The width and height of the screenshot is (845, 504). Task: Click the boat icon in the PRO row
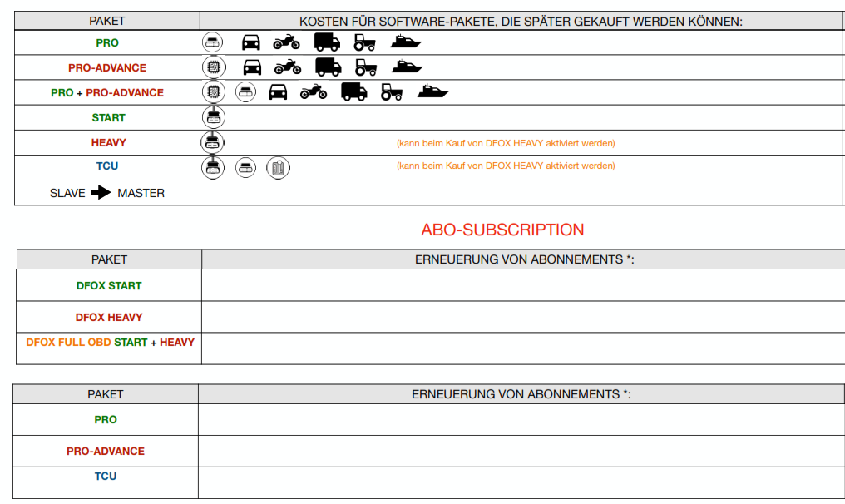407,42
